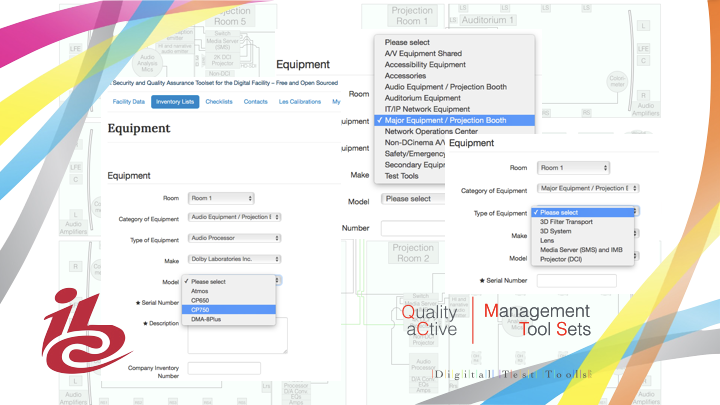The width and height of the screenshot is (720, 405).
Task: Select checked Please select type option
Action: pos(583,213)
